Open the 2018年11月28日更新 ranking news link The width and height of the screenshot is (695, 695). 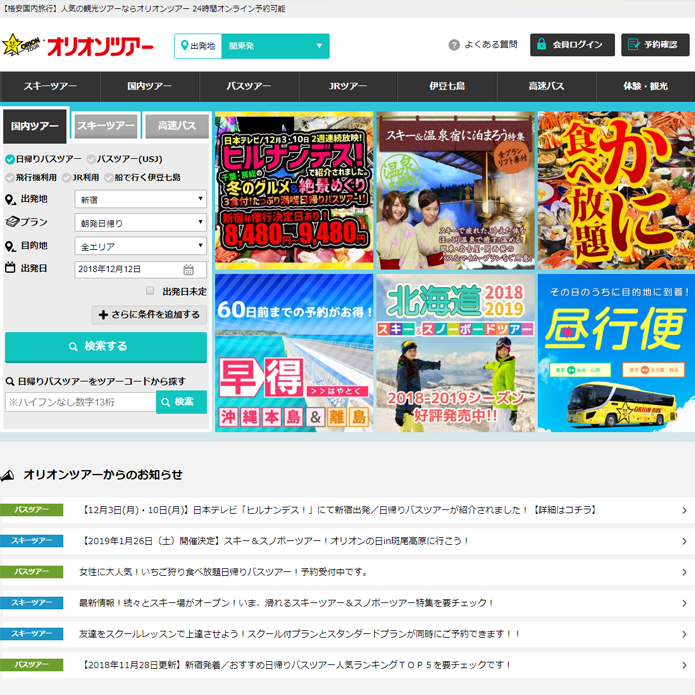pos(296,665)
